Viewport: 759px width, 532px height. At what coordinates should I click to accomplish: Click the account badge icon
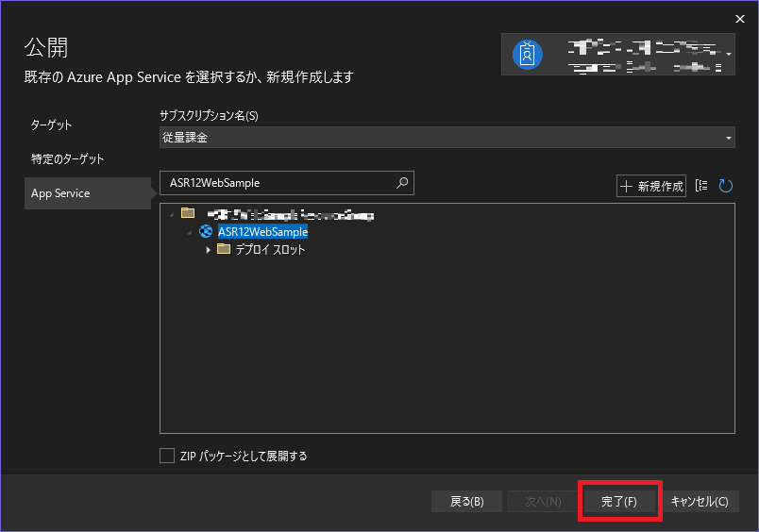click(527, 55)
